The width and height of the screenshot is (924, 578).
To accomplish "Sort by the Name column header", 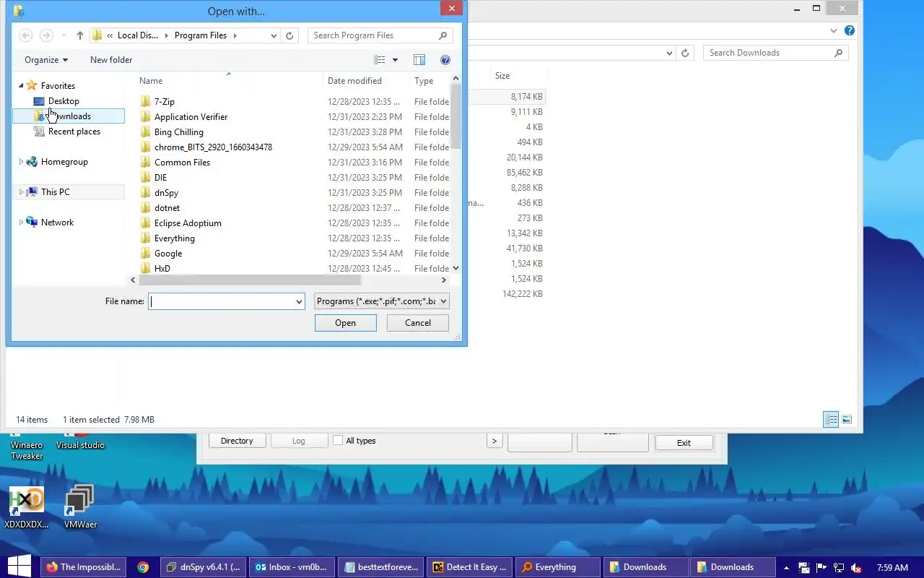I will pos(151,81).
